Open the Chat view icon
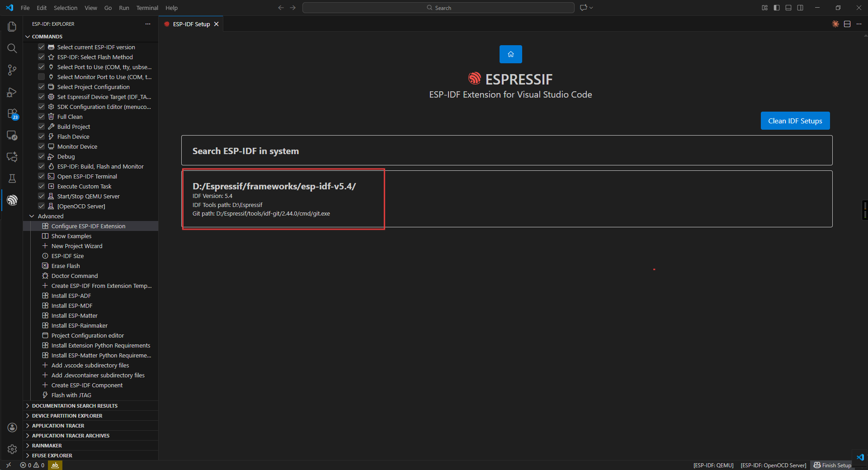Screen dimensions: 868x470 coord(12,157)
